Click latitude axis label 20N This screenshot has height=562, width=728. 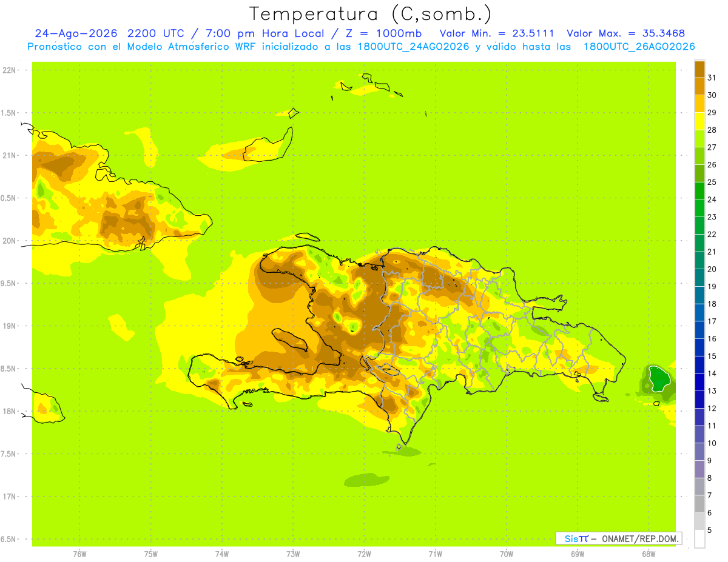point(10,241)
